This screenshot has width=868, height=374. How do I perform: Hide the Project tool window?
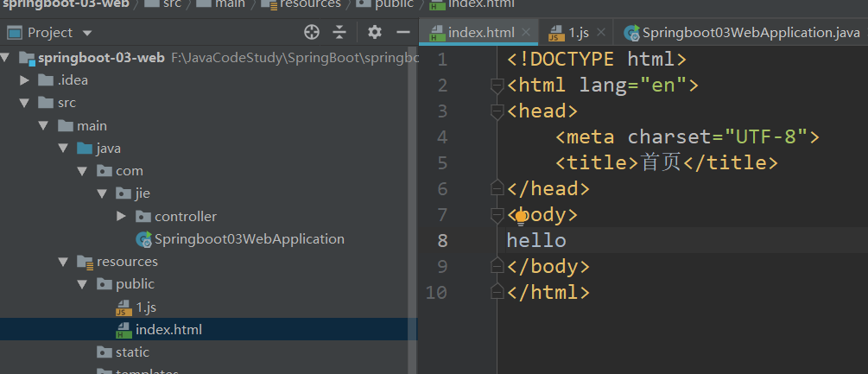coord(402,33)
